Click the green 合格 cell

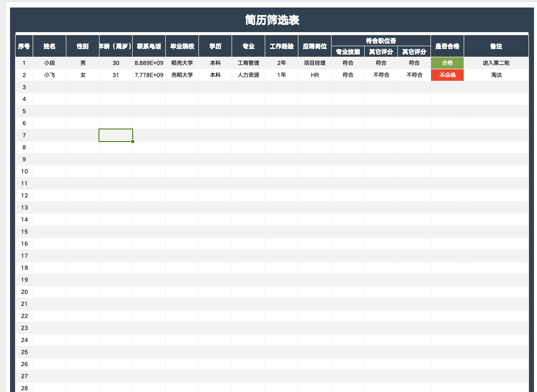[447, 63]
